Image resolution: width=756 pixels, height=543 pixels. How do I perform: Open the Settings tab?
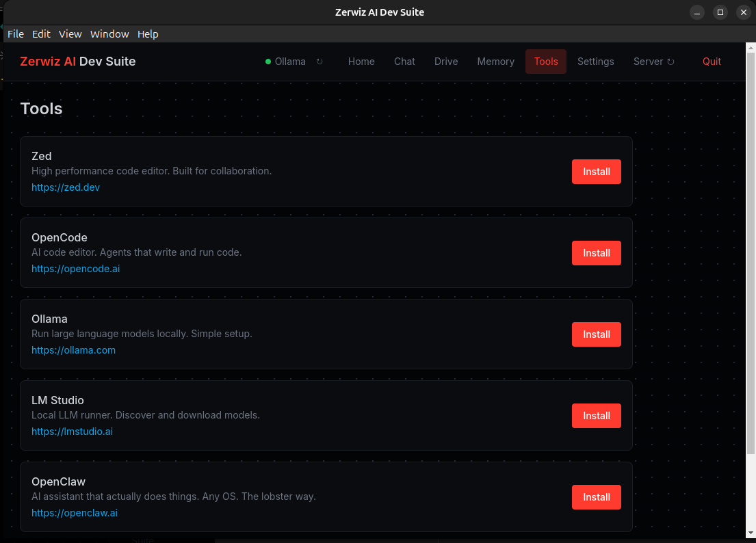pos(595,61)
